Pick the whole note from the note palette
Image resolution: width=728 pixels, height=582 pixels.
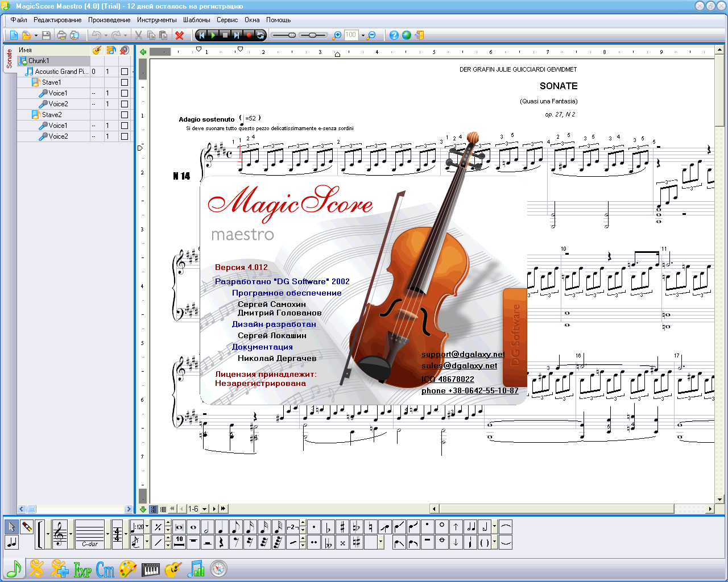pos(193,527)
